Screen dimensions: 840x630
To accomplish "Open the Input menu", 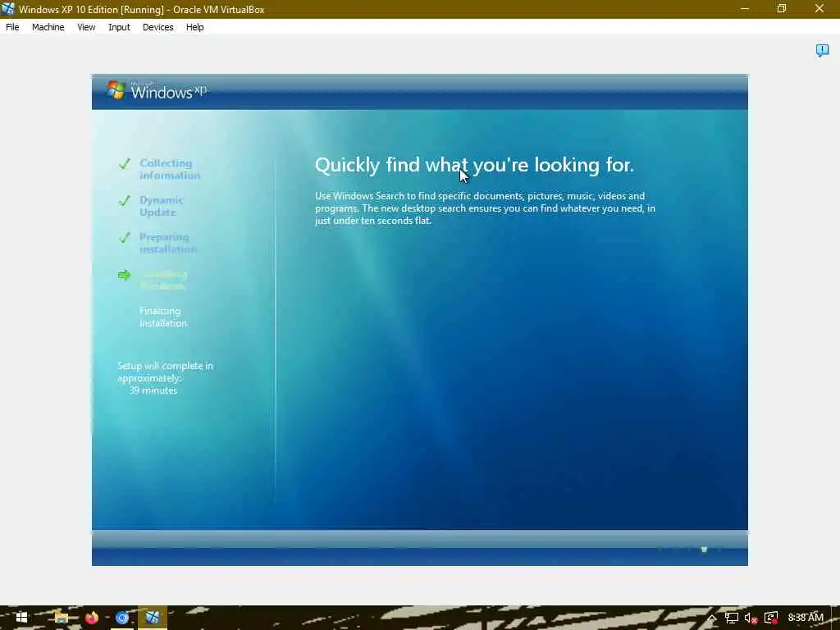I will point(119,27).
